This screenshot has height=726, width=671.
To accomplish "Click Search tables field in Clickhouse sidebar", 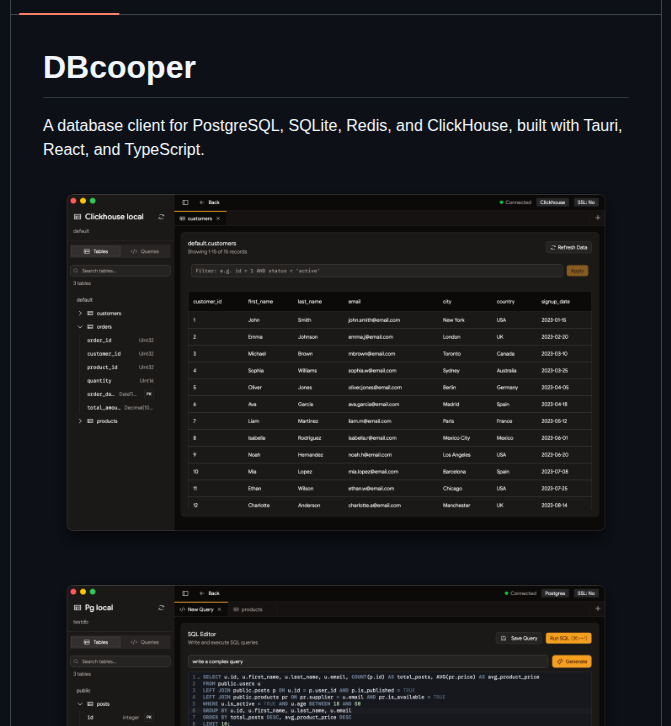I will [x=120, y=271].
